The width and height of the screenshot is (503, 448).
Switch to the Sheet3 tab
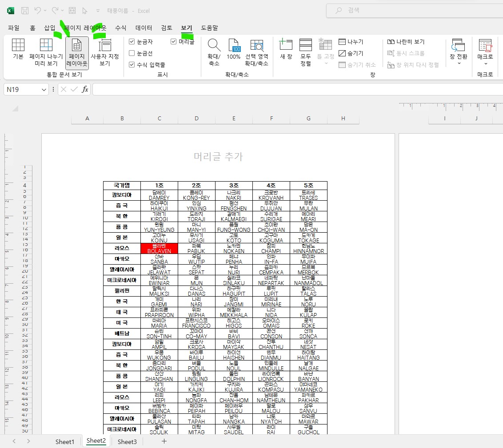point(127,442)
